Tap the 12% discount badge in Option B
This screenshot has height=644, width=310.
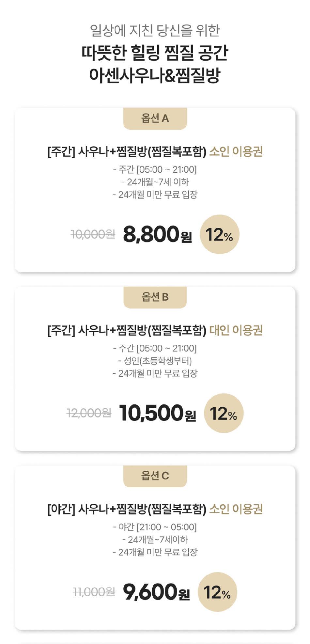coord(224,413)
